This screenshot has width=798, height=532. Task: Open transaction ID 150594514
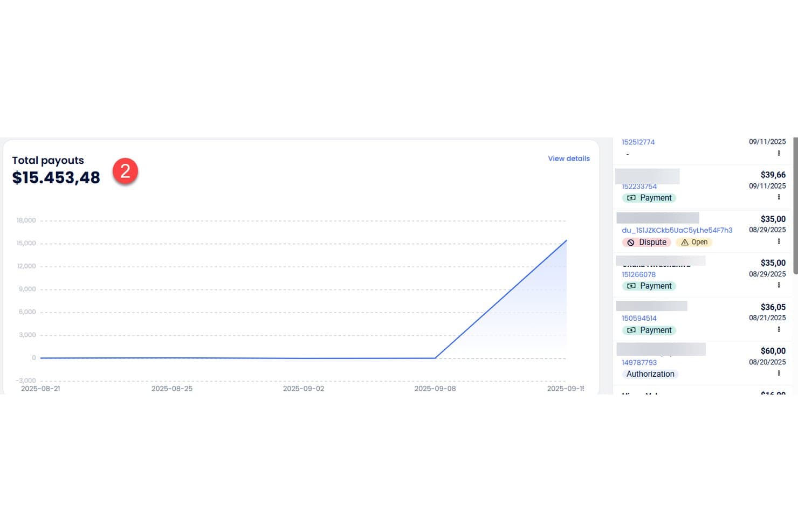(x=639, y=319)
